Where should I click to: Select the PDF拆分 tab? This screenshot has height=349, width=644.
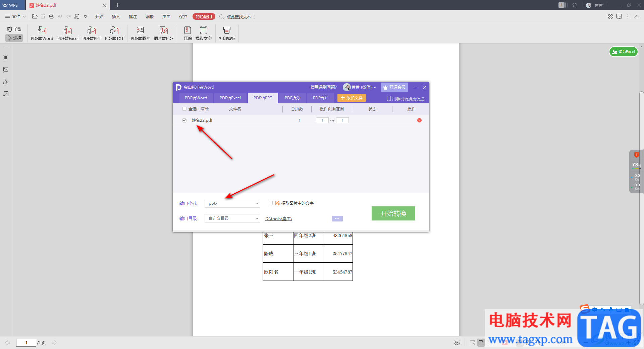pos(292,98)
